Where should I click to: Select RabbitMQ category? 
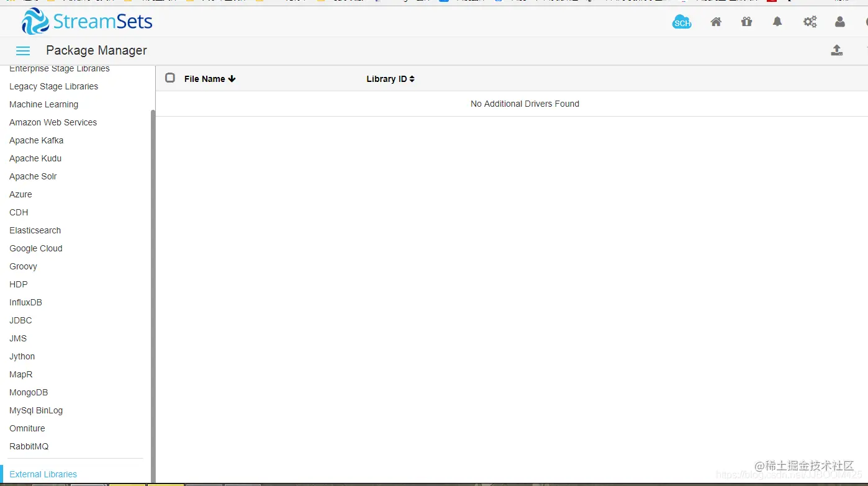(x=29, y=446)
